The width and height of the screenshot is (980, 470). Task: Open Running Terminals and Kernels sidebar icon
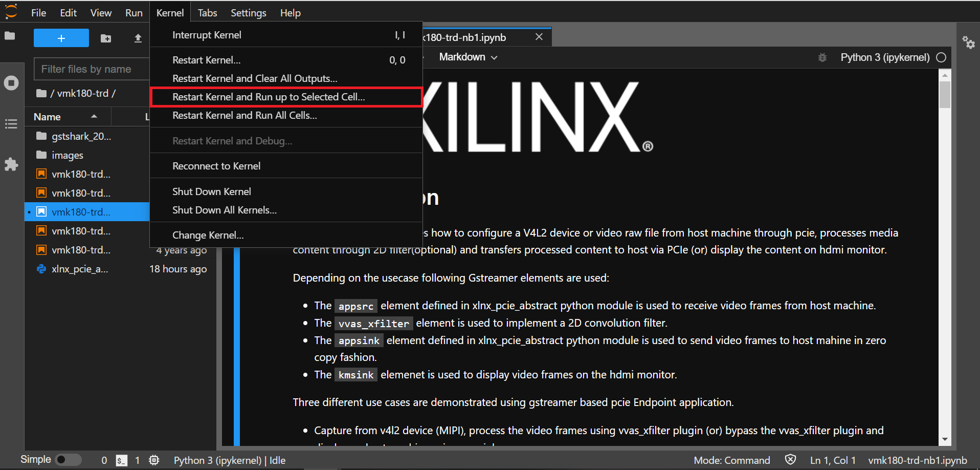(x=11, y=83)
